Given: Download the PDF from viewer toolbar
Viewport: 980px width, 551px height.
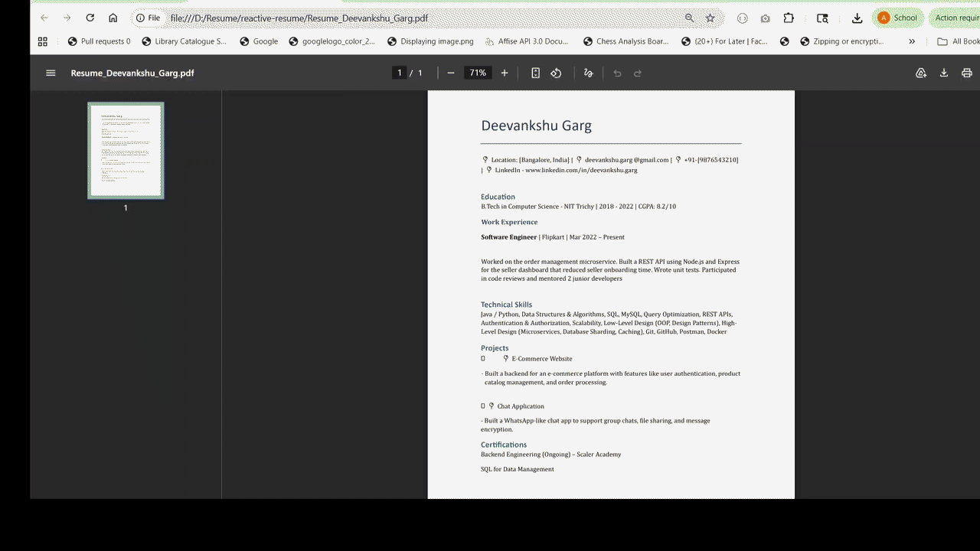Looking at the screenshot, I should [x=944, y=73].
